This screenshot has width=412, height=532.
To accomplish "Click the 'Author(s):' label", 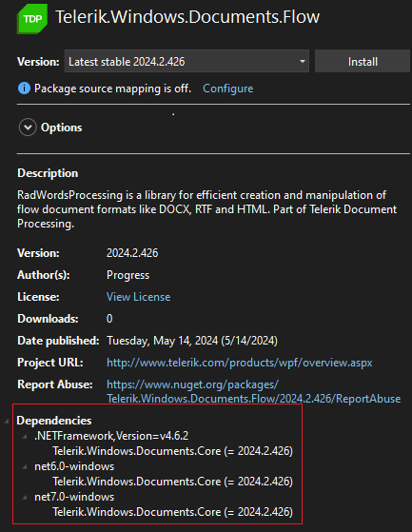I will pos(44,275).
